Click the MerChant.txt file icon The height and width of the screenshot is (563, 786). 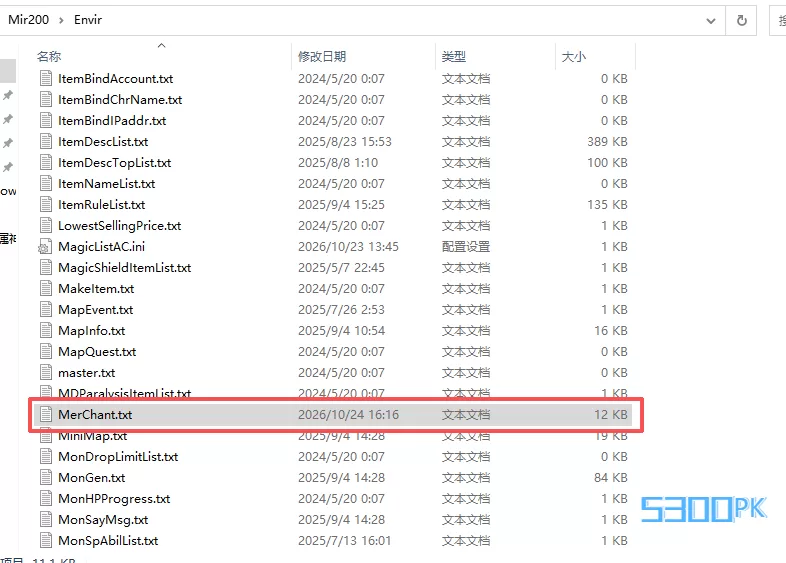pos(46,415)
